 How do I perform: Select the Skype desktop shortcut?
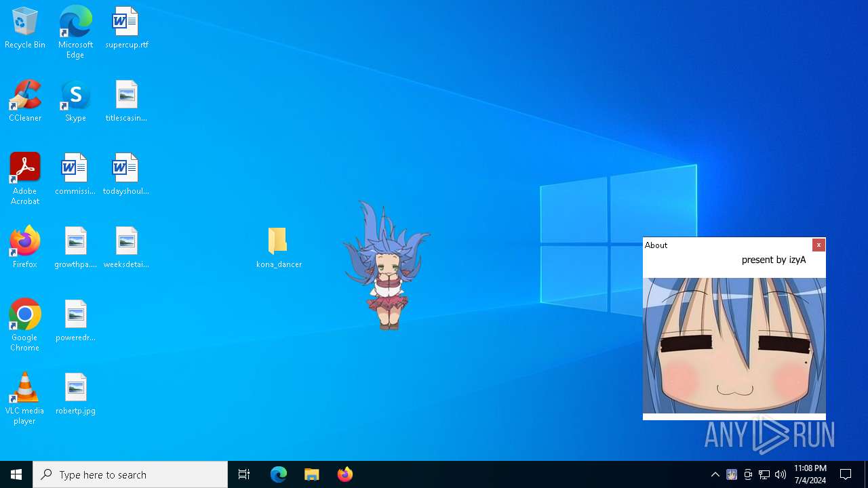(x=75, y=101)
